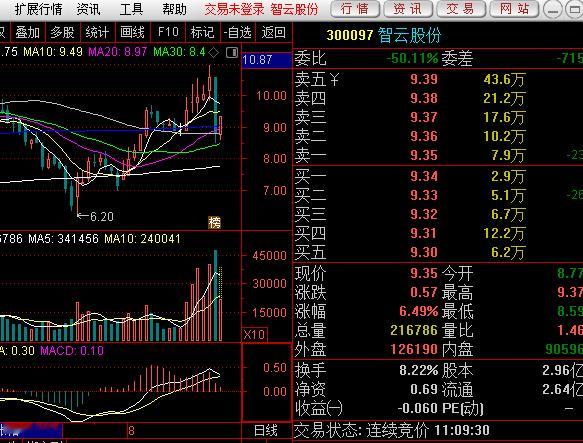Select the 卖二 9.36 order row
The width and height of the screenshot is (583, 443).
[438, 136]
